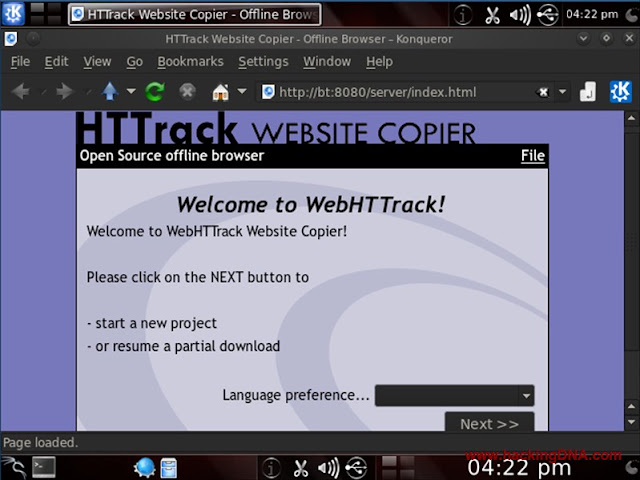Click the File link in HTTrack header

click(x=533, y=156)
